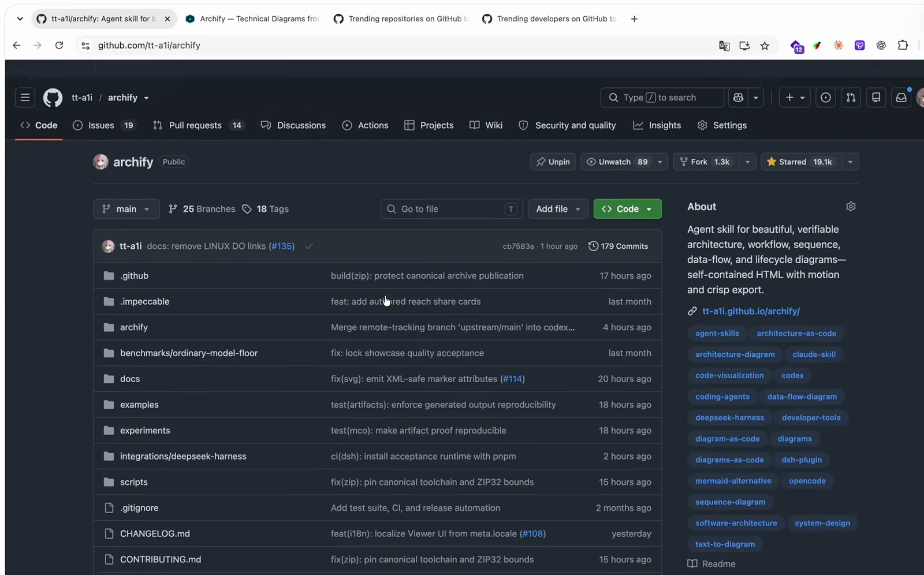The width and height of the screenshot is (924, 575).
Task: Click the mermaid-alternative topic tag
Action: click(733, 481)
